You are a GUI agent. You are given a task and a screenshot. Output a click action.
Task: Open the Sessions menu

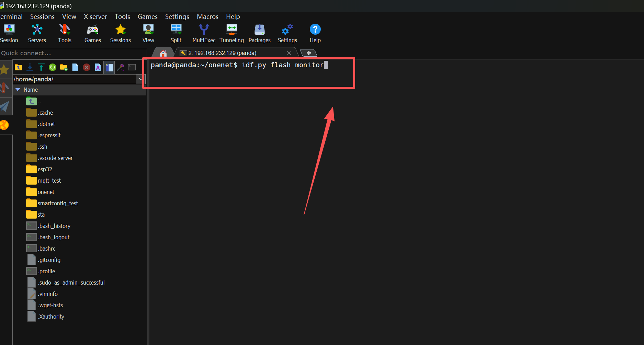click(42, 16)
